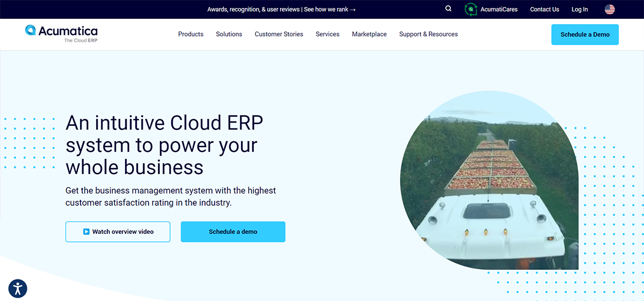Click the play icon in Watch overview video
Screen dimensions: 644x301
[x=86, y=232]
